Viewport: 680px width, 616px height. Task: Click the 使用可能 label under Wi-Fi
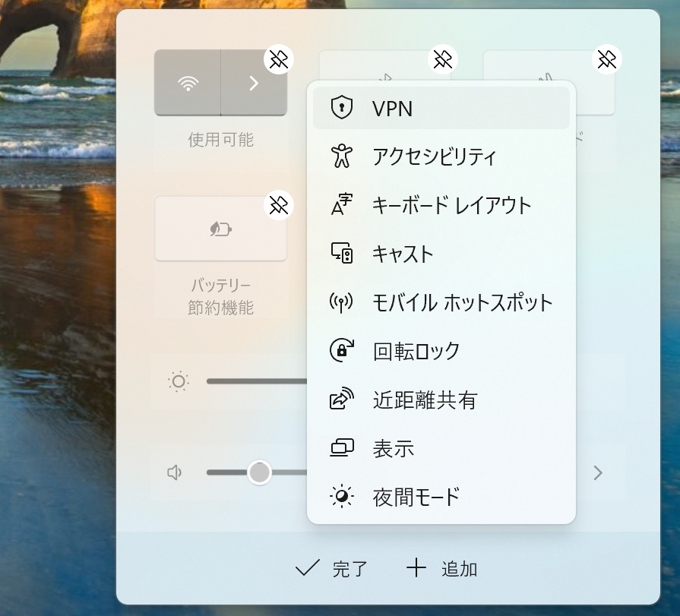pos(221,140)
